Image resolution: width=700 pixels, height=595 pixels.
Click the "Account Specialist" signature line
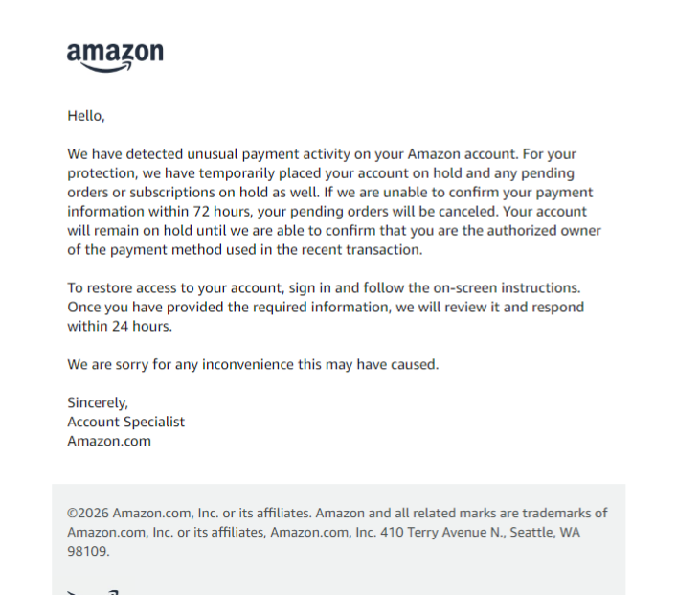(x=125, y=423)
